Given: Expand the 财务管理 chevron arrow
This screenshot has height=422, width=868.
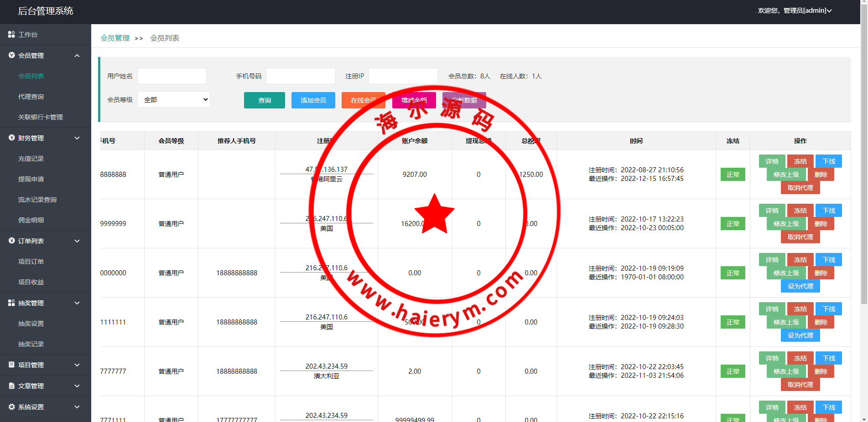Looking at the screenshot, I should point(77,138).
